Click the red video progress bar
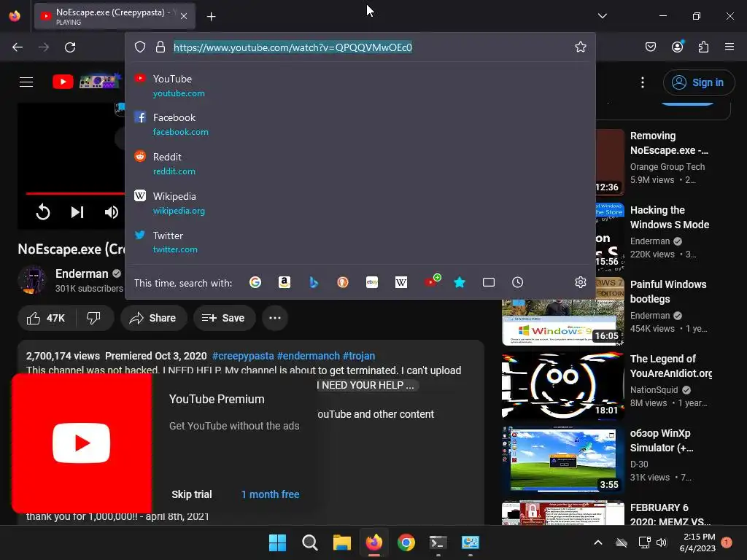The image size is (747, 560). coord(75,193)
